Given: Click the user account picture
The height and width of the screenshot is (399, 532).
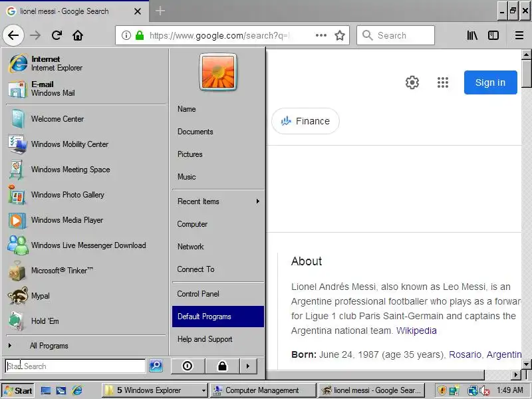Looking at the screenshot, I should tap(218, 72).
